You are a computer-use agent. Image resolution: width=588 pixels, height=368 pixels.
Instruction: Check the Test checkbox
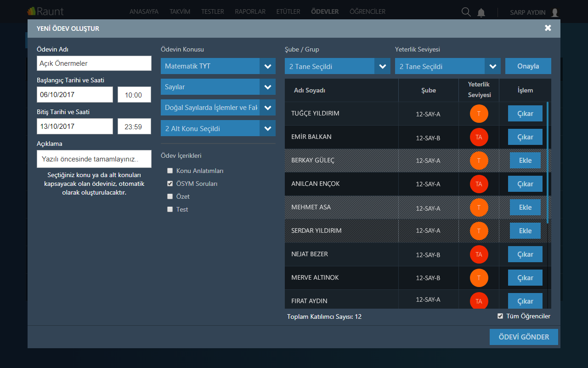[170, 209]
